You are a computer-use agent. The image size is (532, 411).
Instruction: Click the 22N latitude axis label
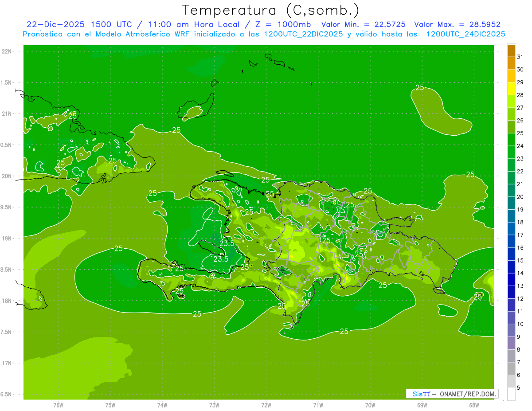tap(7, 51)
